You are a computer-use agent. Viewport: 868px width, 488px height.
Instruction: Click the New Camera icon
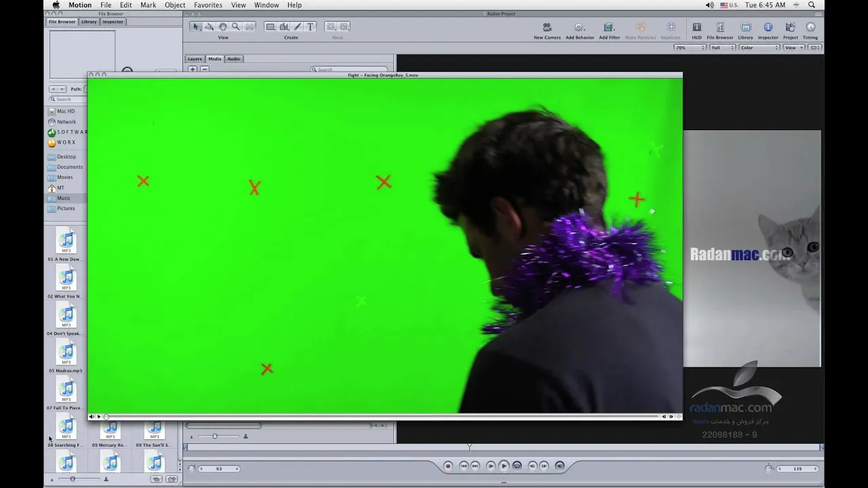click(547, 27)
